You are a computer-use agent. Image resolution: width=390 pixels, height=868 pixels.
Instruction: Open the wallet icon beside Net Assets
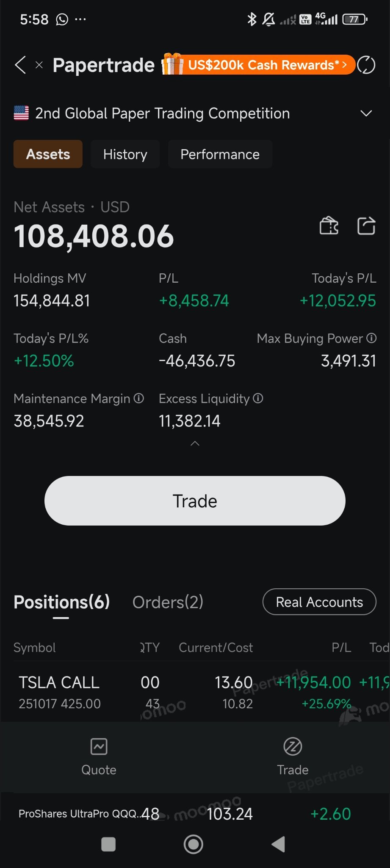tap(329, 225)
